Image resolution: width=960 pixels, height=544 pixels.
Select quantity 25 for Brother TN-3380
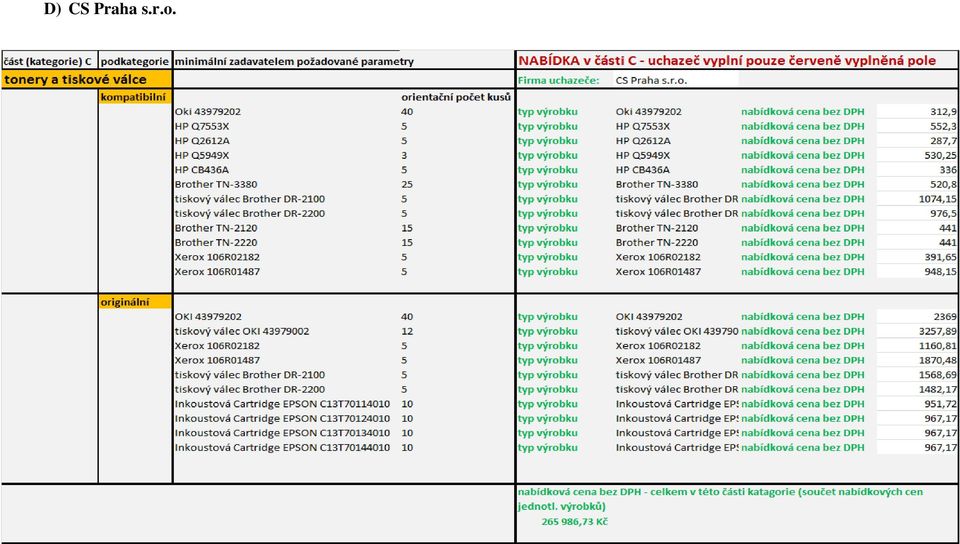click(x=407, y=184)
